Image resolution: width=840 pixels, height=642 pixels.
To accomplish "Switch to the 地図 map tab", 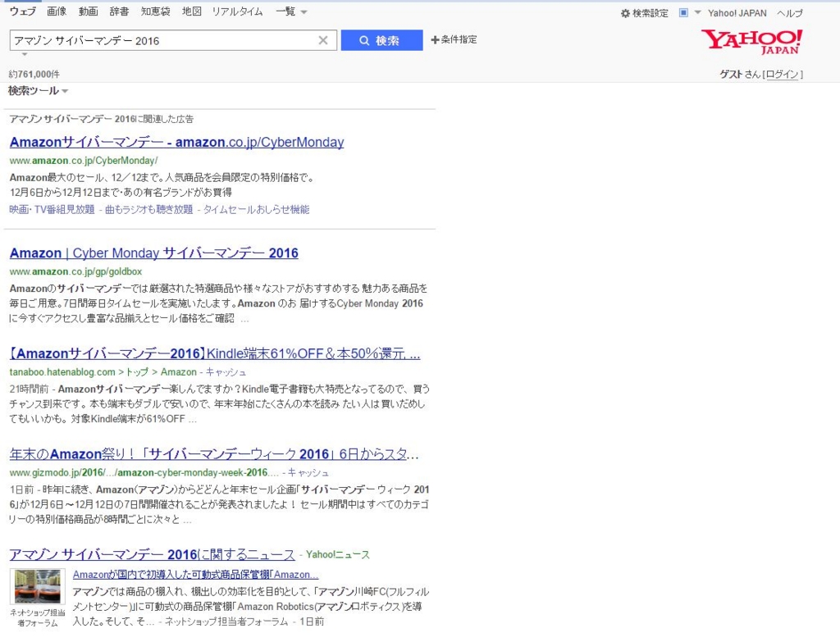I will coord(192,11).
